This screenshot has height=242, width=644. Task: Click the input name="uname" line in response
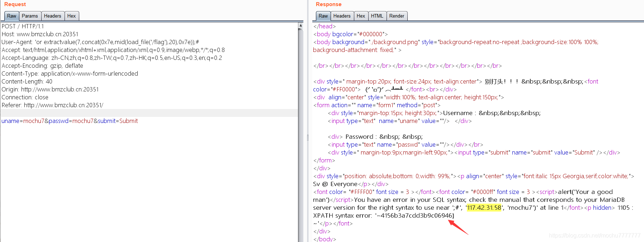coord(399,121)
